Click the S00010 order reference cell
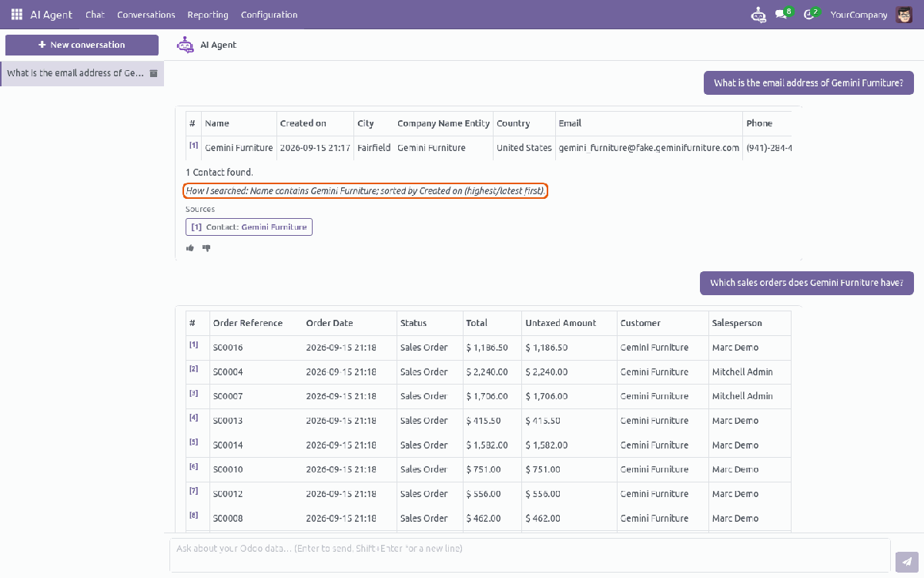Screen dimensions: 924x578 pyautogui.click(x=256, y=469)
